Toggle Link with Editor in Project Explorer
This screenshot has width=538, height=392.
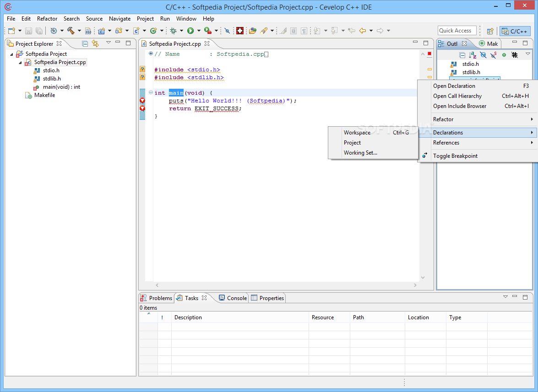coord(95,43)
